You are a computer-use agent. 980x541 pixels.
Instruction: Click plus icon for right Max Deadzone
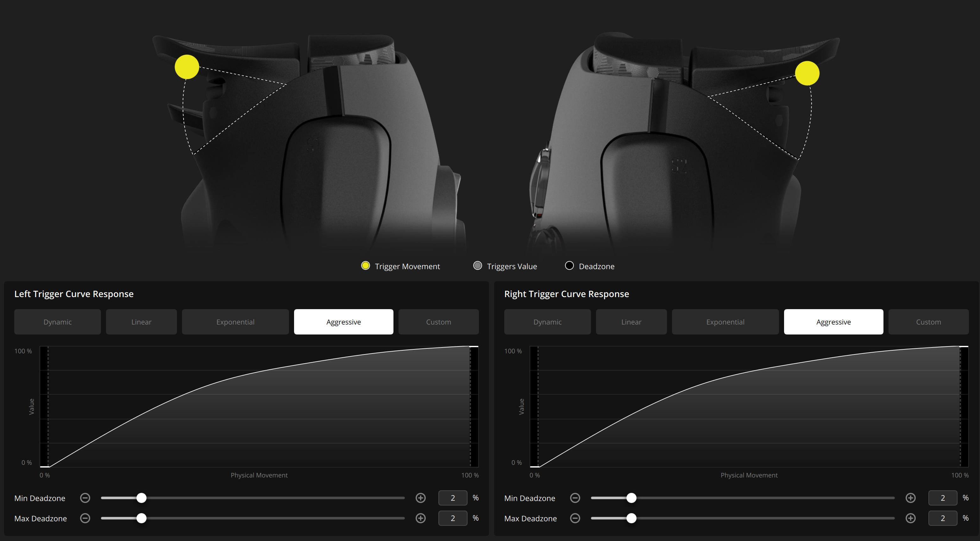click(910, 518)
